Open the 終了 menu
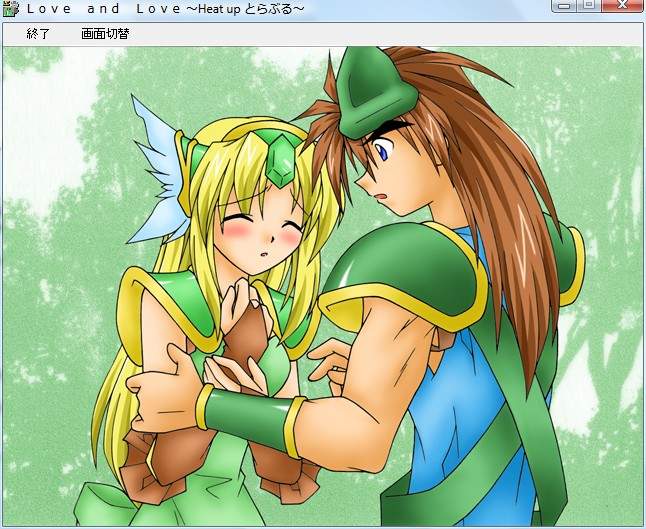Viewport: 646px width, 529px height. [38, 34]
